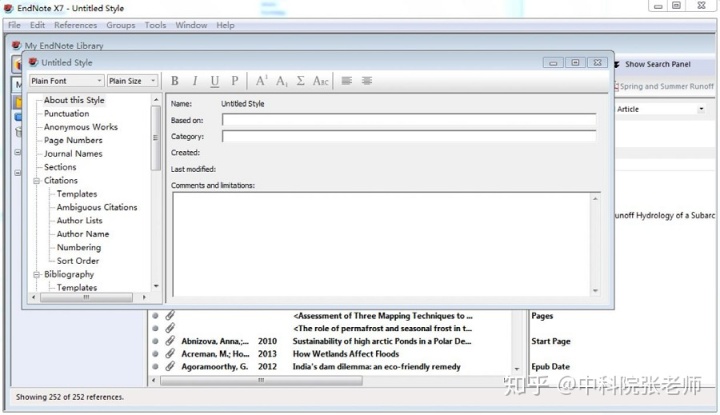
Task: Click reference list horizontal scrollbar thumb
Action: pos(261,381)
